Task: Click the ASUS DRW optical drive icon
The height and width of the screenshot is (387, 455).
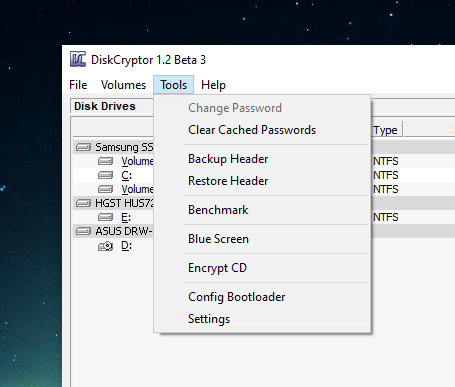Action: 83,231
